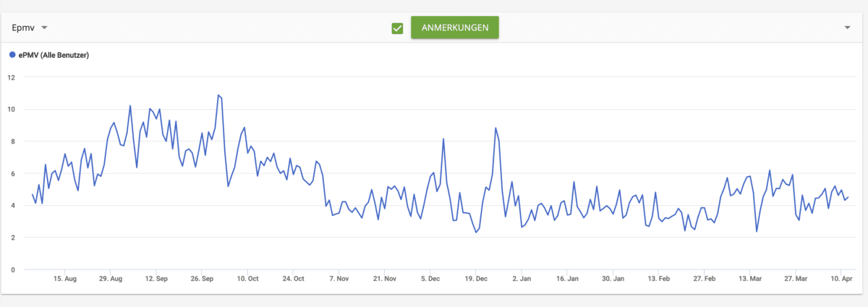Click the ANMERKUNGEN button
The width and height of the screenshot is (868, 307).
click(x=454, y=27)
